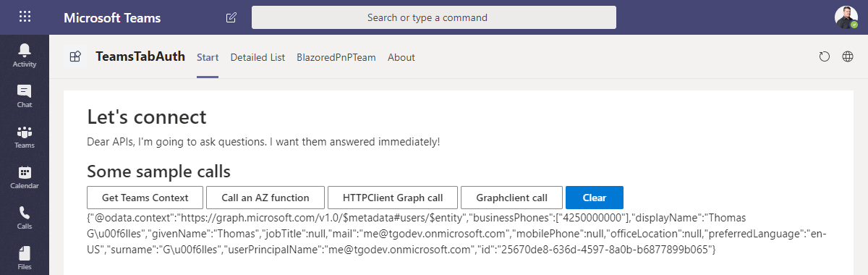Switch to the Detailed List tab

258,57
